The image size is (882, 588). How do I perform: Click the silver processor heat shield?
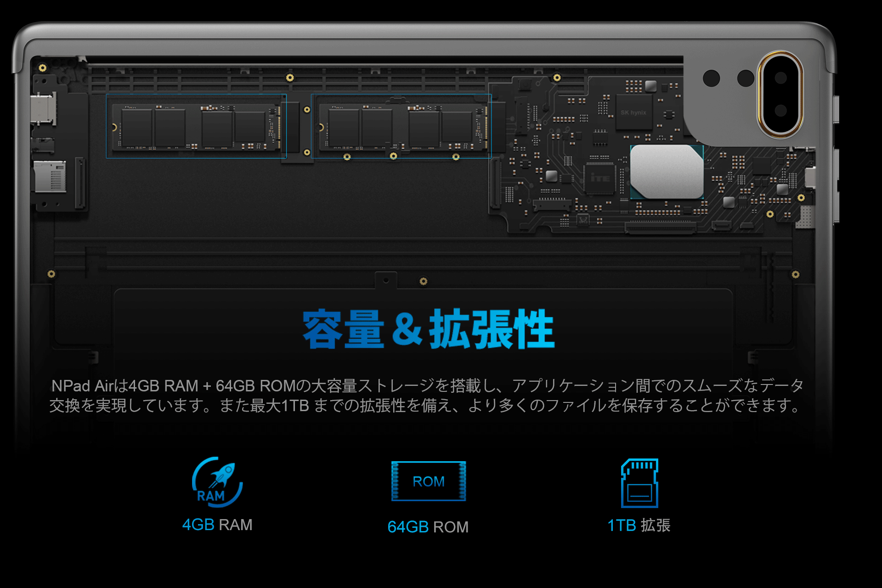[666, 171]
